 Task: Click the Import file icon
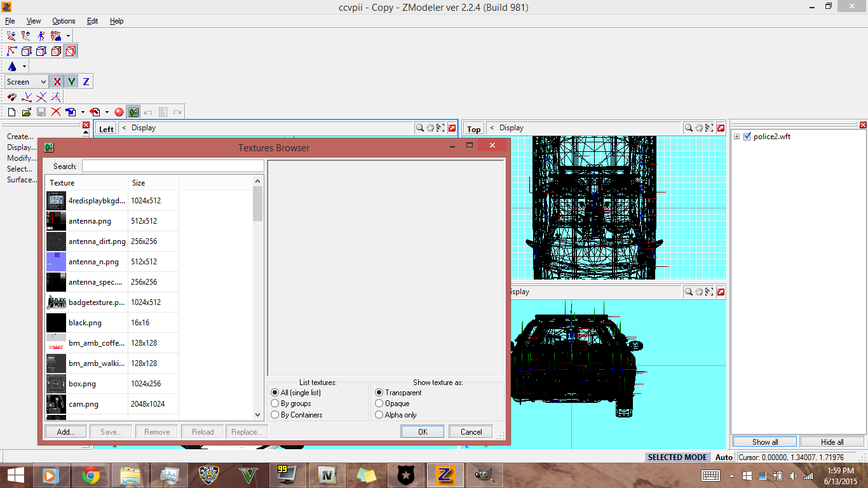click(x=71, y=112)
